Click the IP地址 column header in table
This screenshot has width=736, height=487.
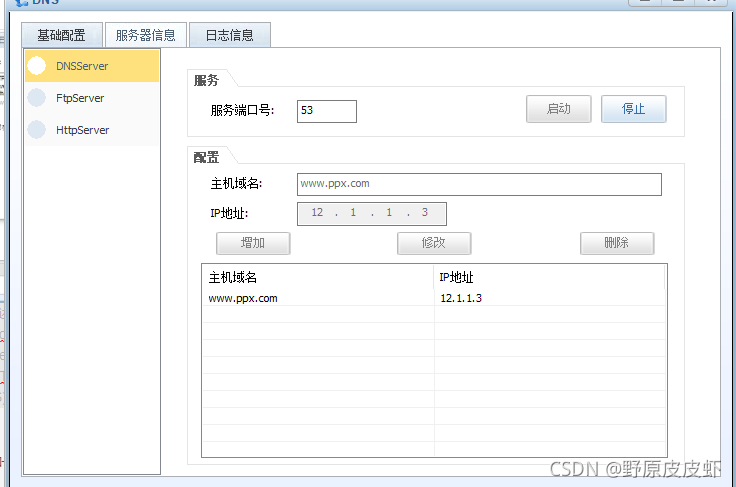549,277
